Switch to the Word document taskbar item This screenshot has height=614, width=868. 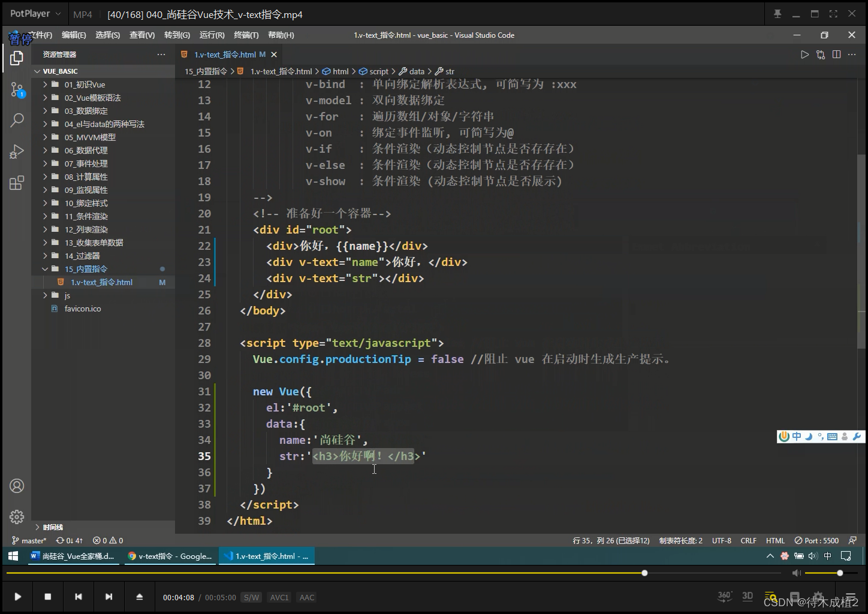click(73, 556)
